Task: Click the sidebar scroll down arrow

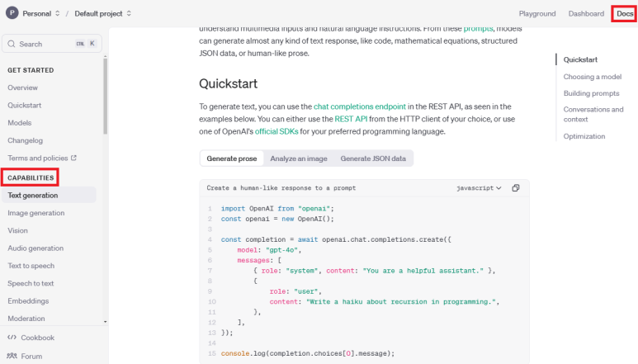Action: (x=106, y=322)
